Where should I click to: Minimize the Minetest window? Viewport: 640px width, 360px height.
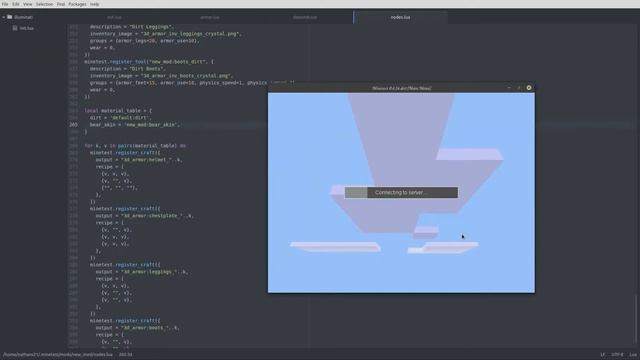(x=509, y=88)
